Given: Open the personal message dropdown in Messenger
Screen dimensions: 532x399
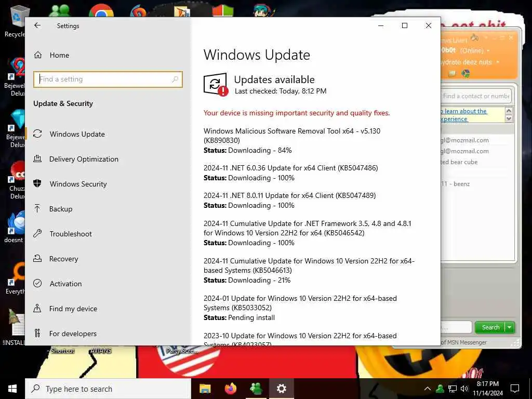Looking at the screenshot, I should (x=498, y=62).
